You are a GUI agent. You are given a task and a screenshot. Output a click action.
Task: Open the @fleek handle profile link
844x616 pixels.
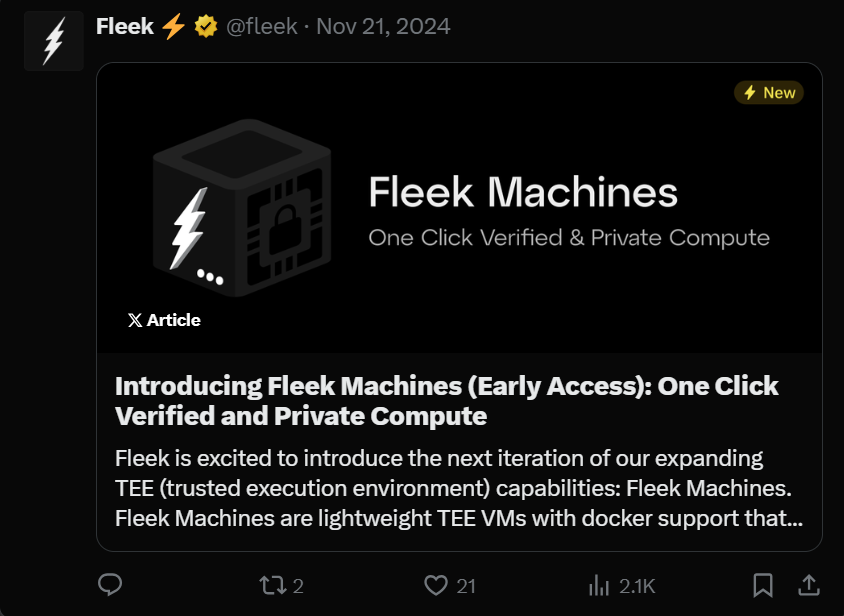pyautogui.click(x=262, y=27)
